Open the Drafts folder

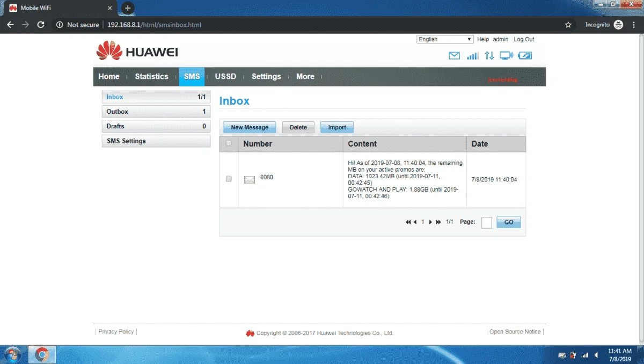tap(156, 126)
